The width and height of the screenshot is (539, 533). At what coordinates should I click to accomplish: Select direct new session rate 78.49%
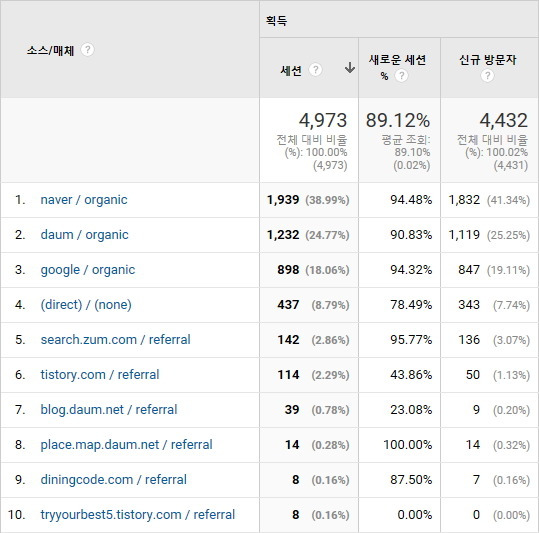pyautogui.click(x=411, y=305)
